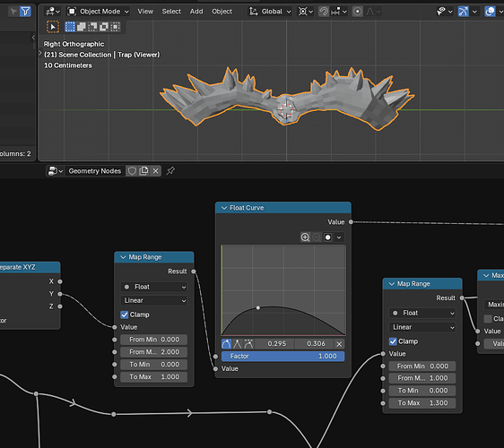Open the 3D viewport editor type menu
Viewport: 504px width, 448px height.
[x=53, y=12]
